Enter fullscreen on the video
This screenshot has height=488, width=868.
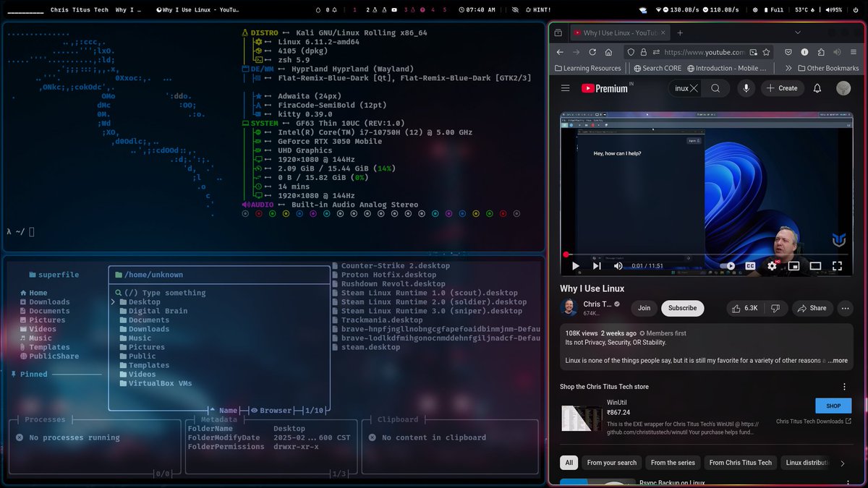pos(837,266)
